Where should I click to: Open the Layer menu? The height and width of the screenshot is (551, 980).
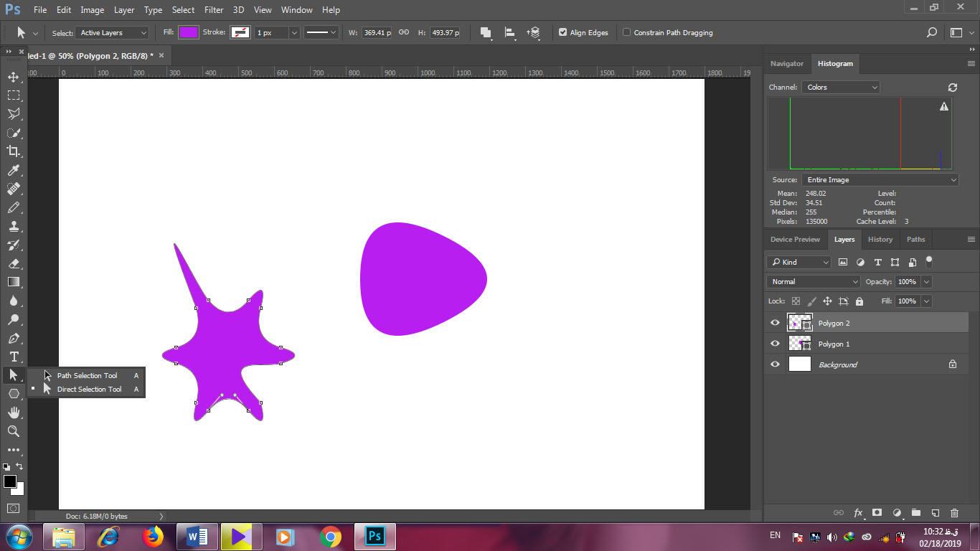[123, 10]
